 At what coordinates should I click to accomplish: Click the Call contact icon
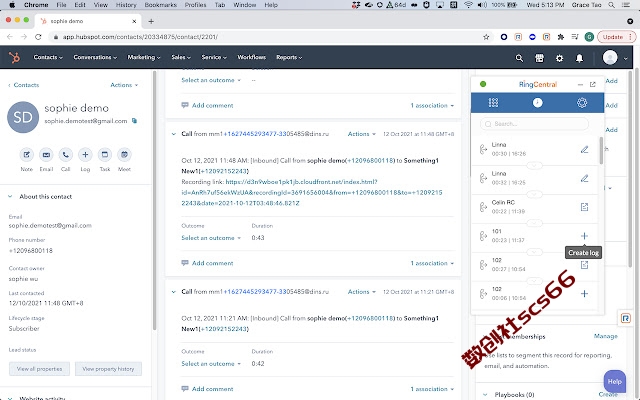[x=65, y=155]
